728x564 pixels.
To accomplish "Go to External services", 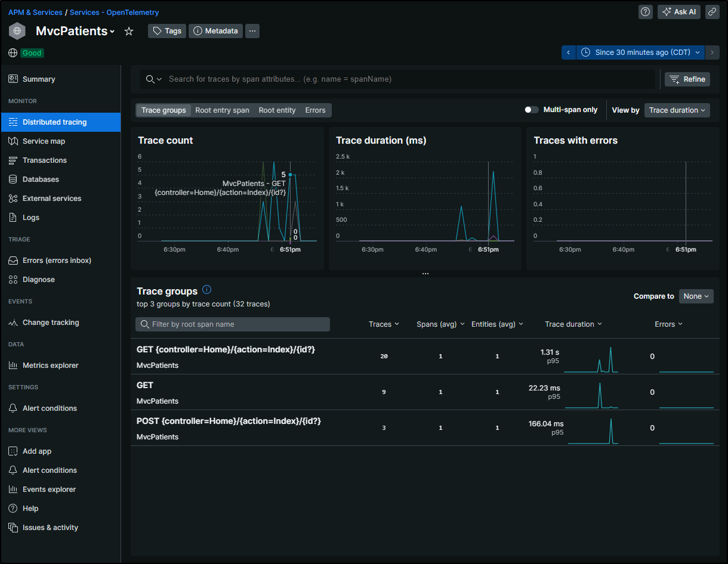I will point(60,199).
